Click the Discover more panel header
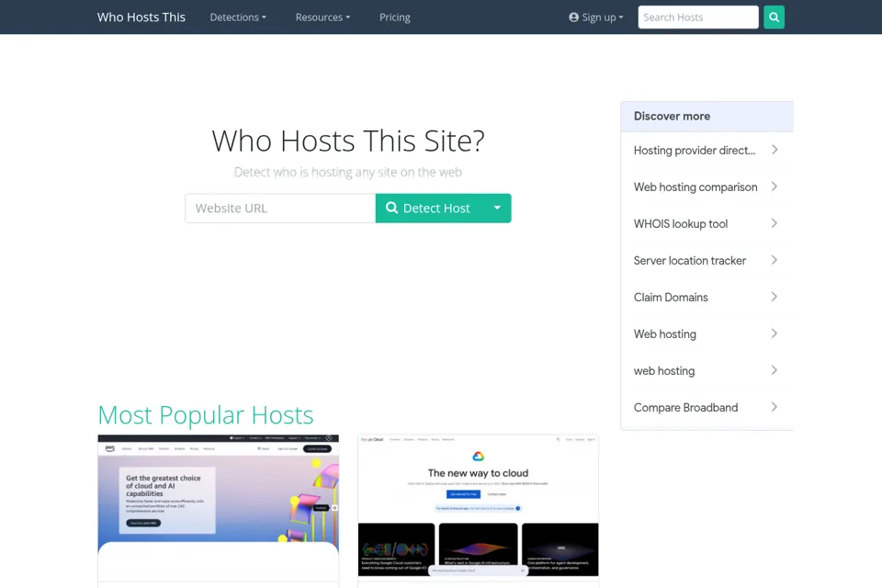The height and width of the screenshot is (588, 882). pyautogui.click(x=707, y=117)
